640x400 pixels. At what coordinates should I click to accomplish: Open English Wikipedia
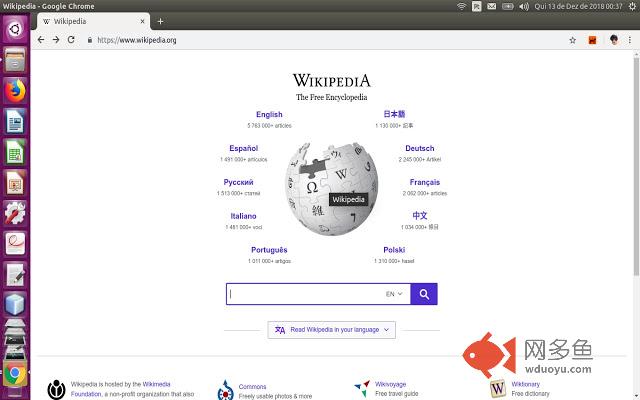(x=269, y=114)
